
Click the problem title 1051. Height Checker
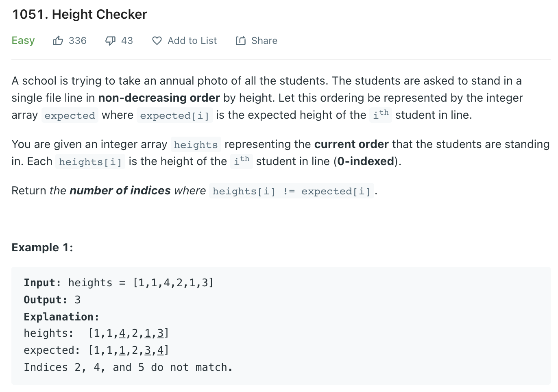click(80, 14)
